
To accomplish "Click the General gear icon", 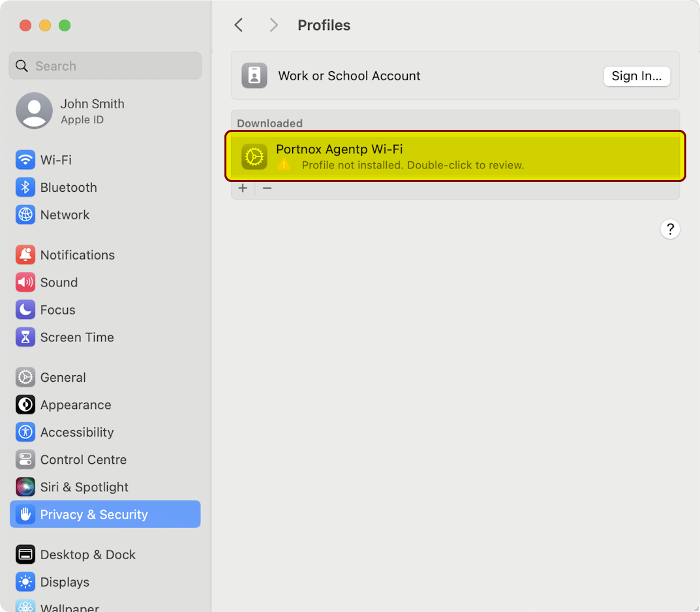I will tap(25, 377).
